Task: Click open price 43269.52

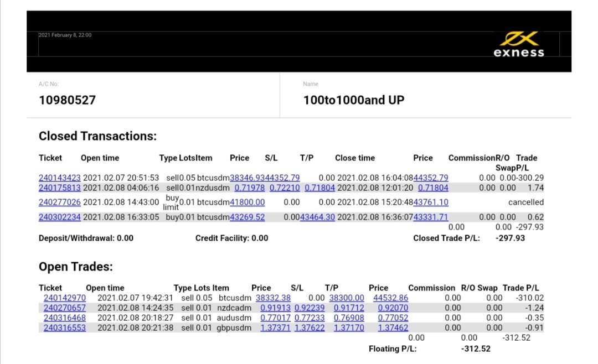Action: point(247,217)
